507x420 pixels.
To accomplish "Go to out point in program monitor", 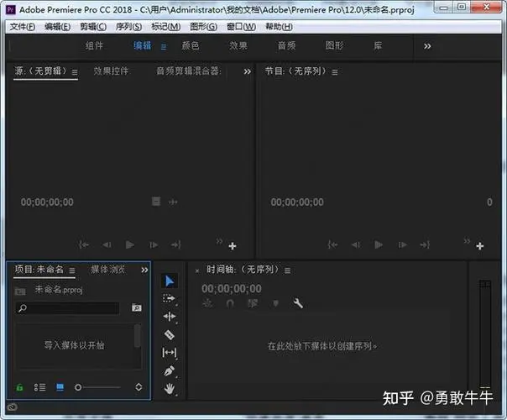I will coord(425,244).
